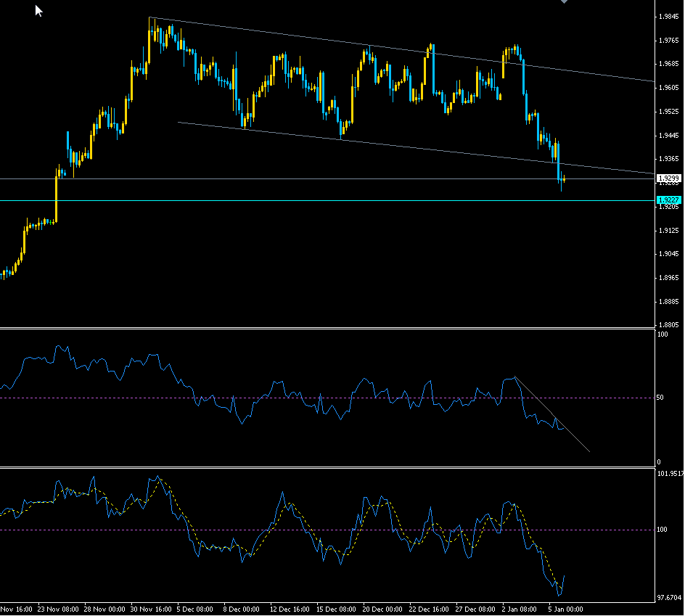Click the current price tag 1.9299
685x616 pixels.
(x=669, y=178)
